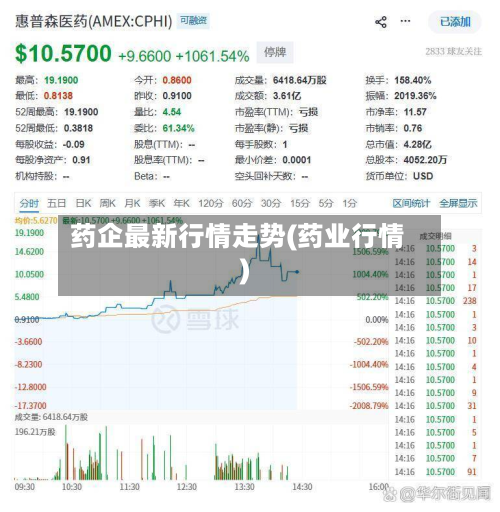Click the 最高 value 19.1900
The image size is (500, 512).
tap(61, 80)
